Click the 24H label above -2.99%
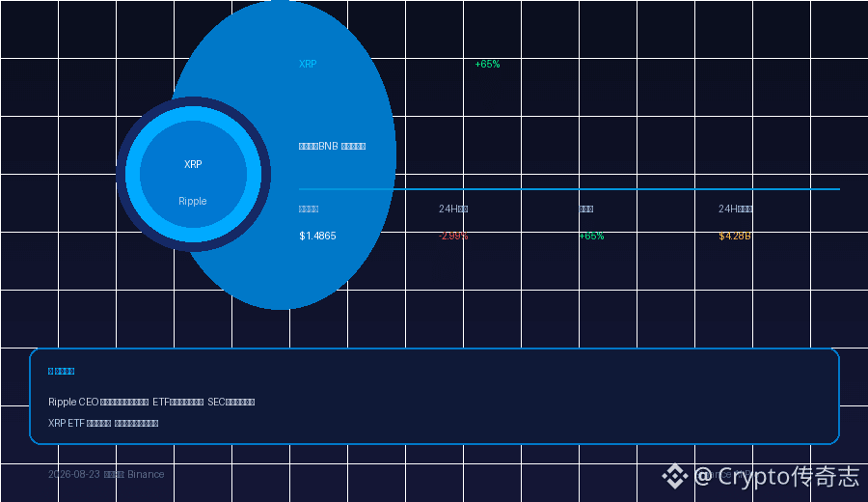 tap(453, 209)
